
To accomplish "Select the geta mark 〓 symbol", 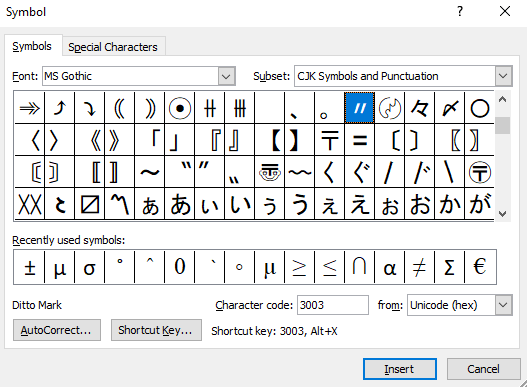I will pos(359,140).
